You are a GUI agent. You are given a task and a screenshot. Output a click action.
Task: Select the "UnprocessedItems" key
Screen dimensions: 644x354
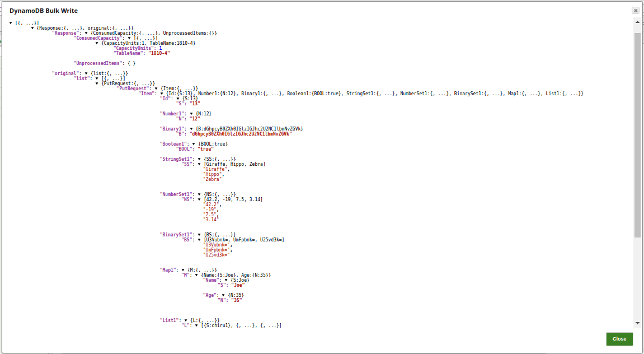point(99,63)
